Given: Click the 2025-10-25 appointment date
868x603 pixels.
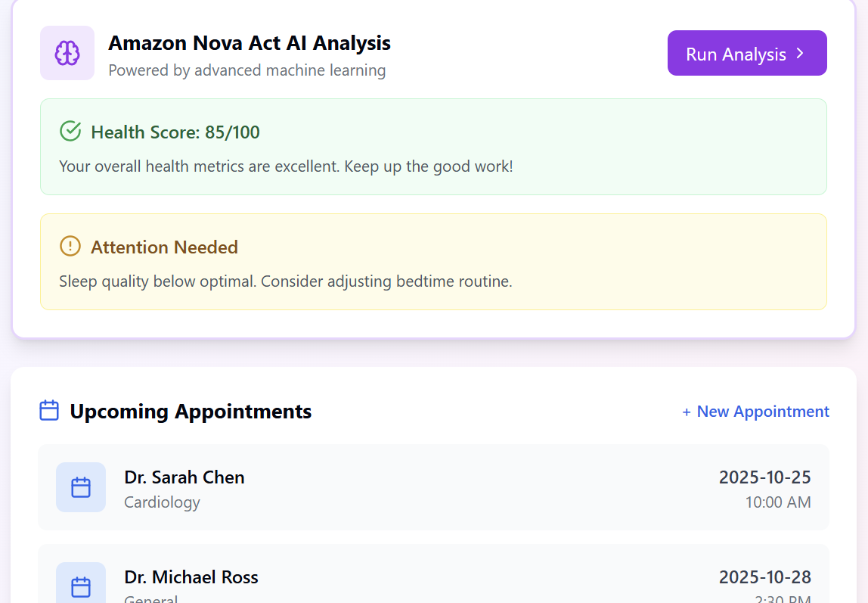Looking at the screenshot, I should click(x=764, y=477).
